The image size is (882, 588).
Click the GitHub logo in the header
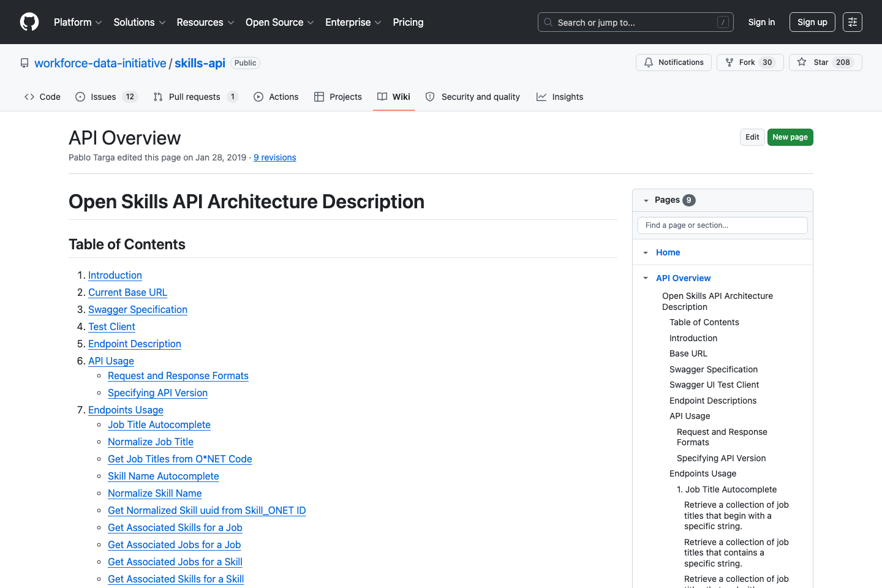[29, 22]
